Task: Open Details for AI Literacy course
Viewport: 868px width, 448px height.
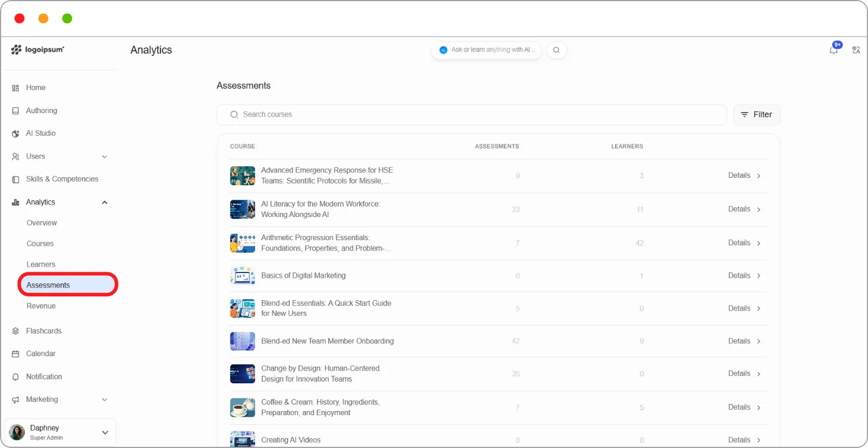Action: [x=744, y=209]
